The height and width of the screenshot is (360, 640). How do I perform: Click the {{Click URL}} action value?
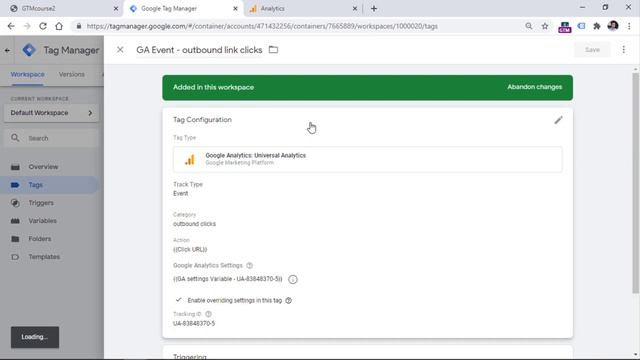point(190,249)
